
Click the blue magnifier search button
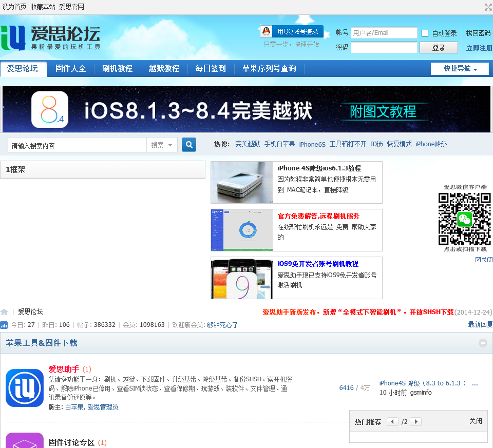(x=188, y=145)
